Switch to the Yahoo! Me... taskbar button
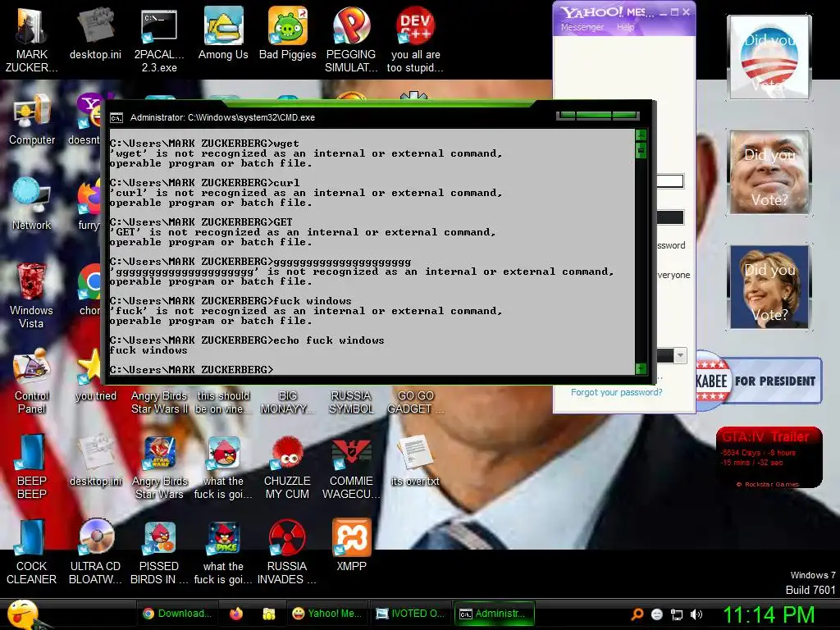 click(328, 614)
